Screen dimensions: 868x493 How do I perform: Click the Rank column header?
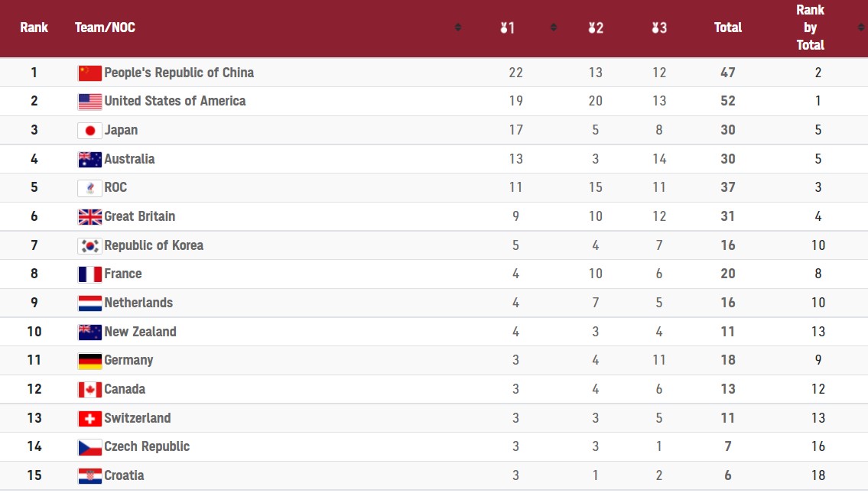pos(34,28)
